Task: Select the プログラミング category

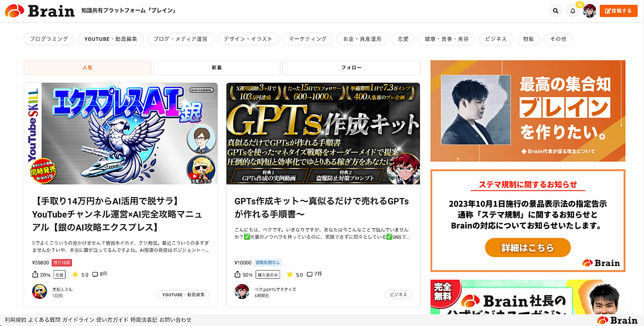Action: (49, 39)
